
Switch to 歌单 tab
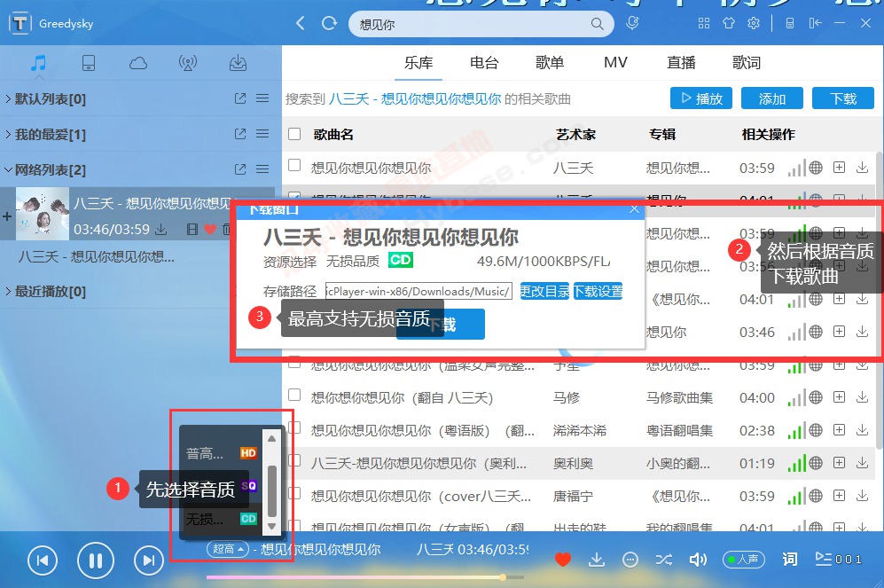click(550, 63)
